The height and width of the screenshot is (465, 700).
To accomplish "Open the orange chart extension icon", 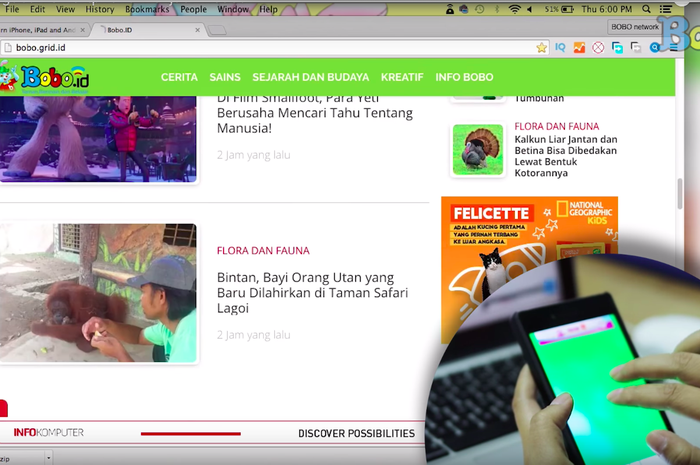I will point(579,47).
